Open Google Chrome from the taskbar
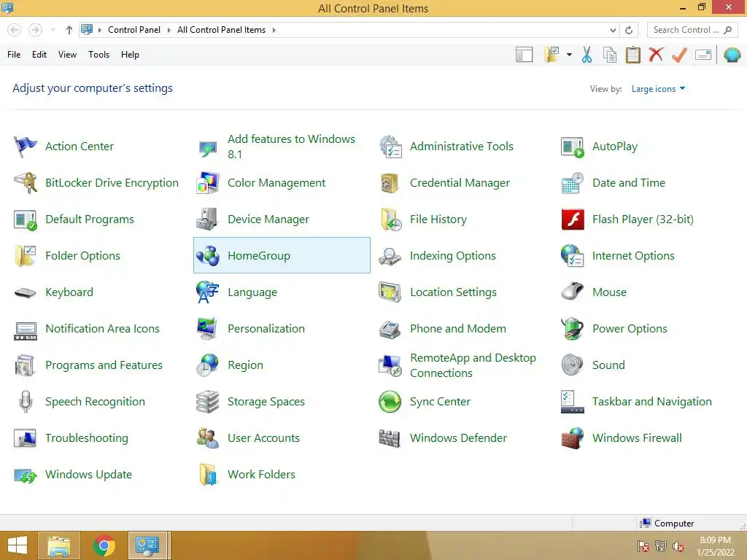 (x=104, y=545)
